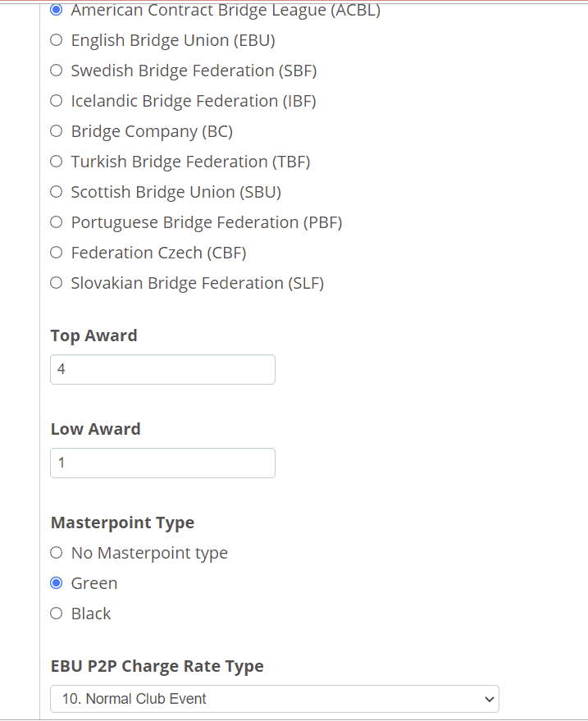
Task: Click the Top Award input field
Action: point(162,370)
